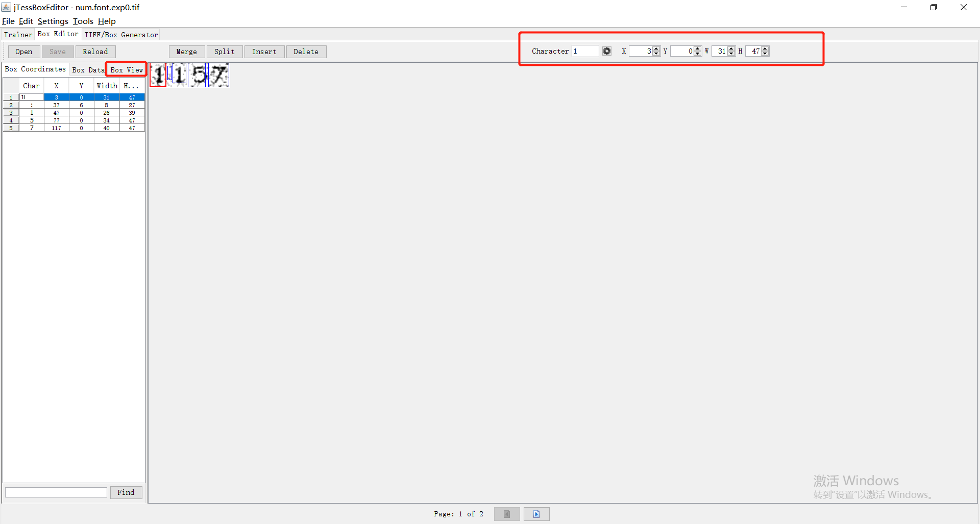Click the 'Page: 1 of 2' label
Viewport: 980px width, 524px height.
pos(458,514)
